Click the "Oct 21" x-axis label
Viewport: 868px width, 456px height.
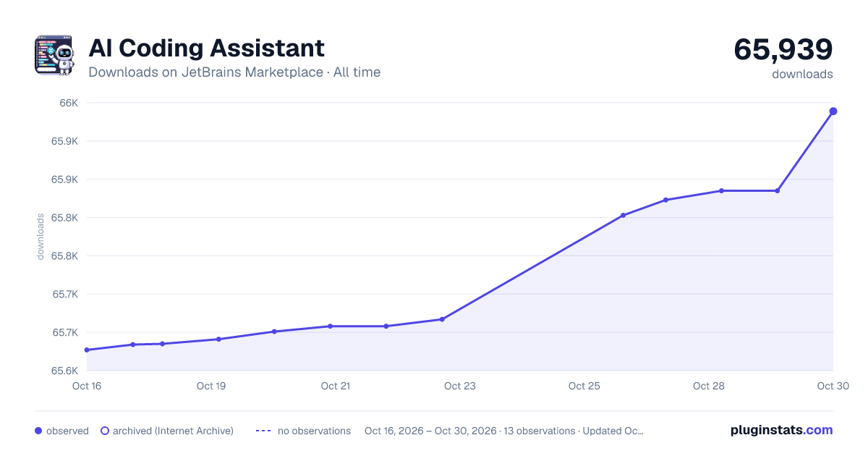pos(336,386)
